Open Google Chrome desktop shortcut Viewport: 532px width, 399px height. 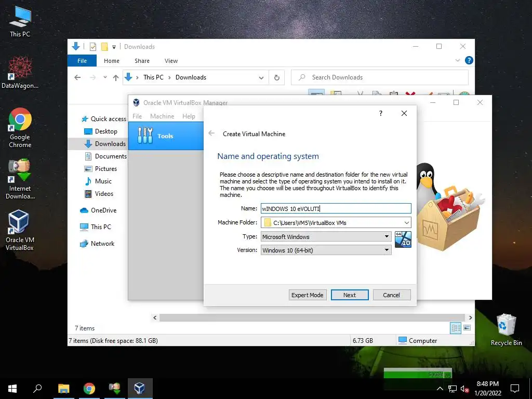tap(20, 128)
